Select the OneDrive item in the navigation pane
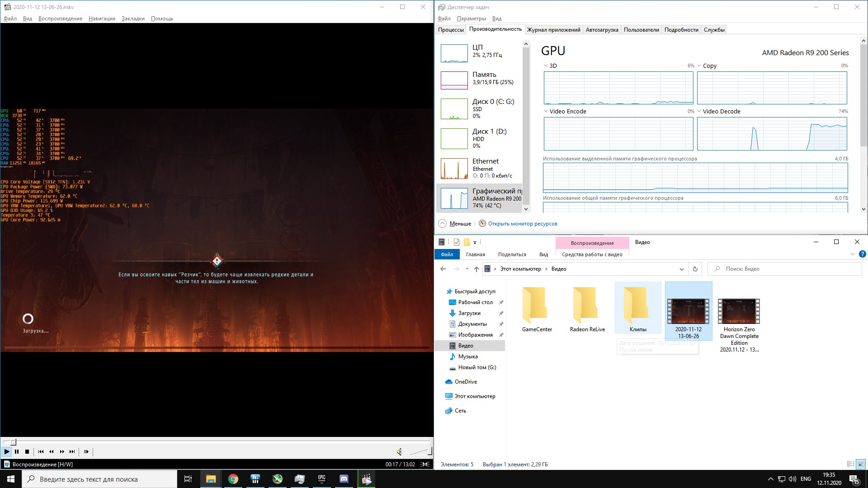 pyautogui.click(x=466, y=382)
